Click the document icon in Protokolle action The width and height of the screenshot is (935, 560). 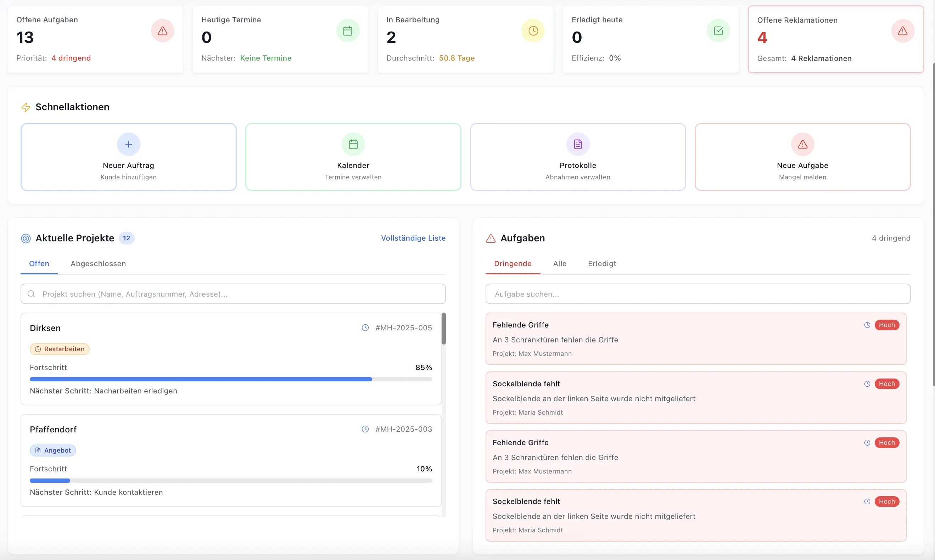click(x=578, y=144)
